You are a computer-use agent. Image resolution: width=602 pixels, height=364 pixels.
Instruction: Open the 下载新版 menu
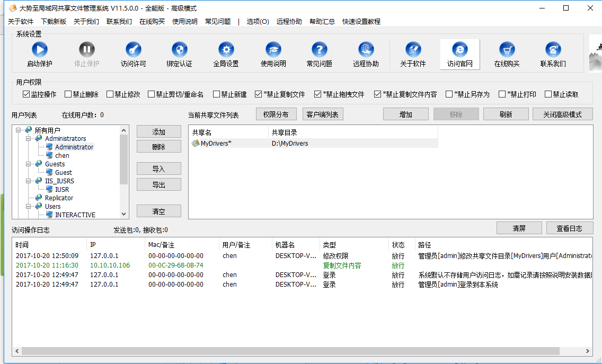[54, 22]
